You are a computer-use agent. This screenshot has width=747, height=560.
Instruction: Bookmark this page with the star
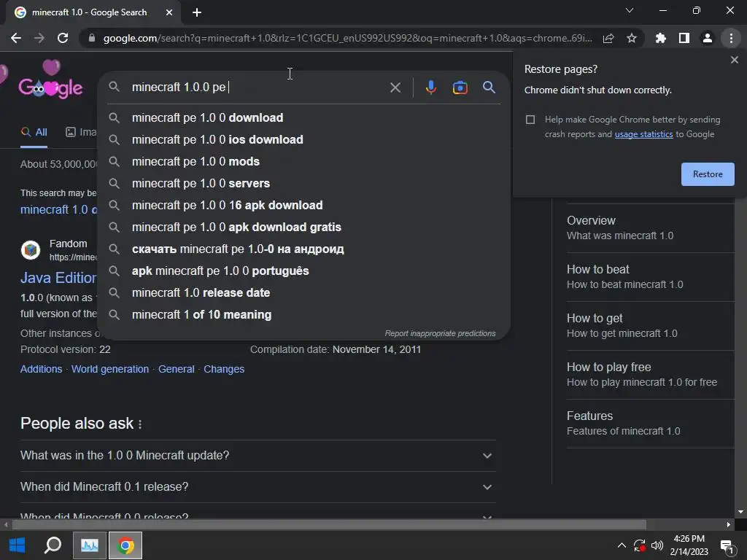tap(632, 38)
